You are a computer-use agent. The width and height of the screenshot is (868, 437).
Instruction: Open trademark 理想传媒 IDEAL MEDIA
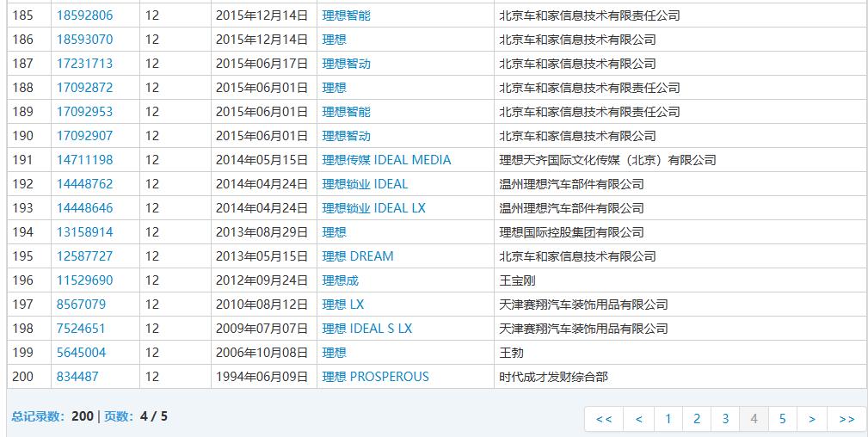(386, 160)
